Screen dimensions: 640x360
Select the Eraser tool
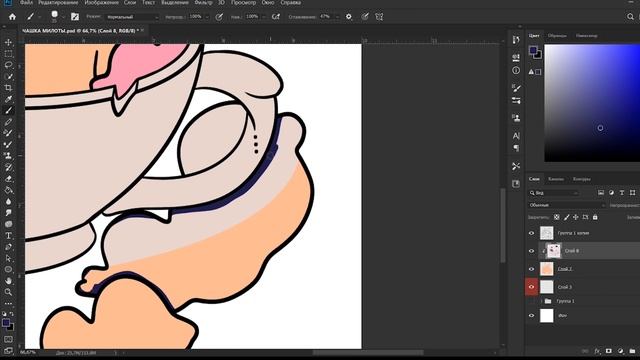8,179
